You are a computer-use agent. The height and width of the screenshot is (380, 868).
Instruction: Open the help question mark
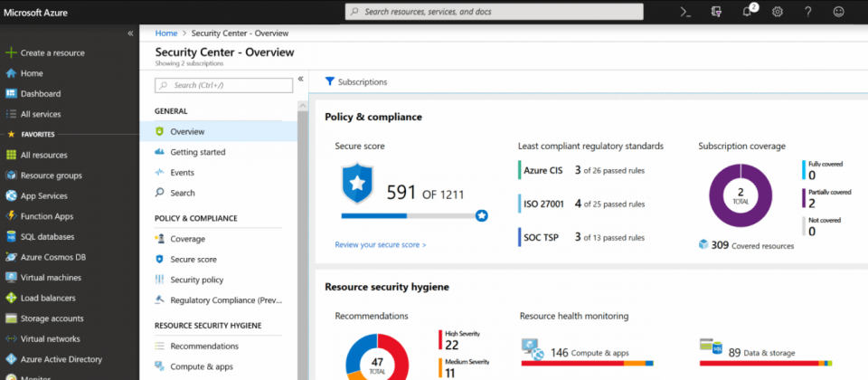coord(808,12)
